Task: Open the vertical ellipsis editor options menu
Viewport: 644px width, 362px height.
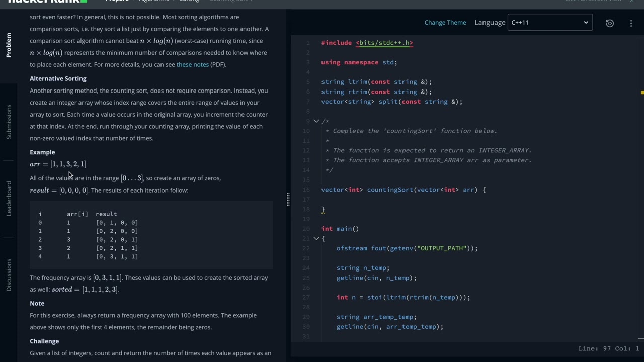Action: tap(631, 23)
